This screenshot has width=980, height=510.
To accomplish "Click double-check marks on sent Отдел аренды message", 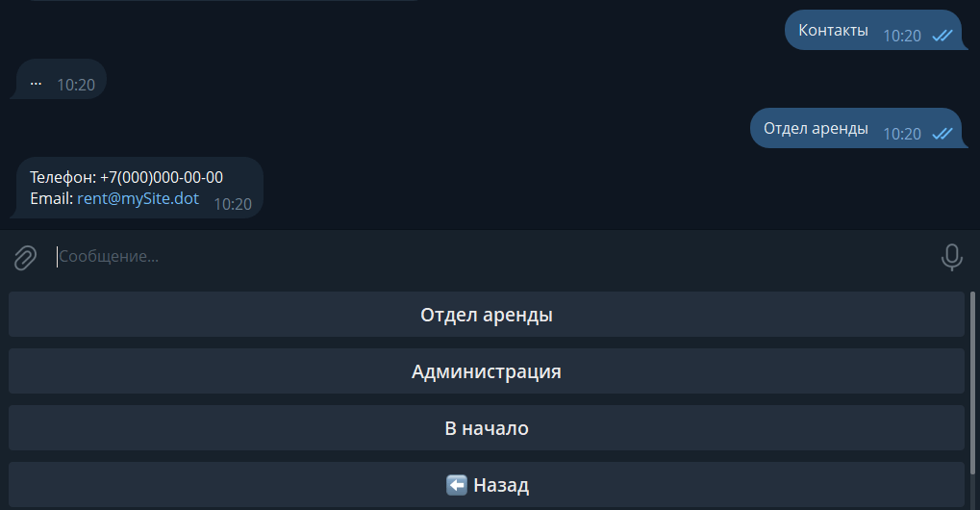I will pos(942,134).
